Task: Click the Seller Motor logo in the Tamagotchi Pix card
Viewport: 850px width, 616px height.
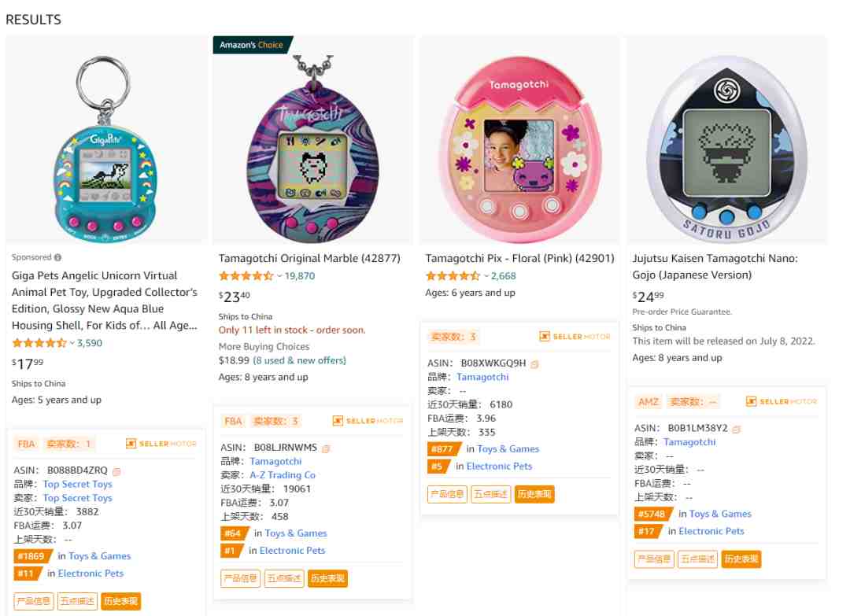Action: click(575, 337)
